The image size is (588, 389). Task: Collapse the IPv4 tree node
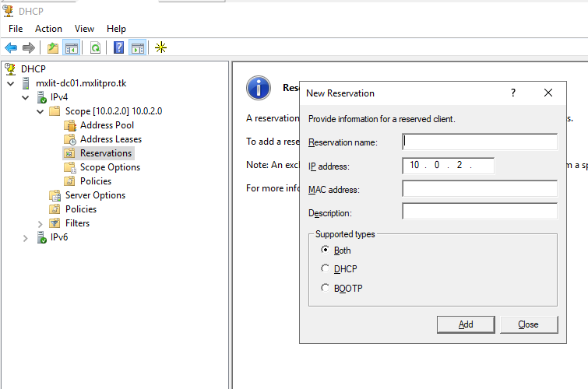pyautogui.click(x=25, y=97)
